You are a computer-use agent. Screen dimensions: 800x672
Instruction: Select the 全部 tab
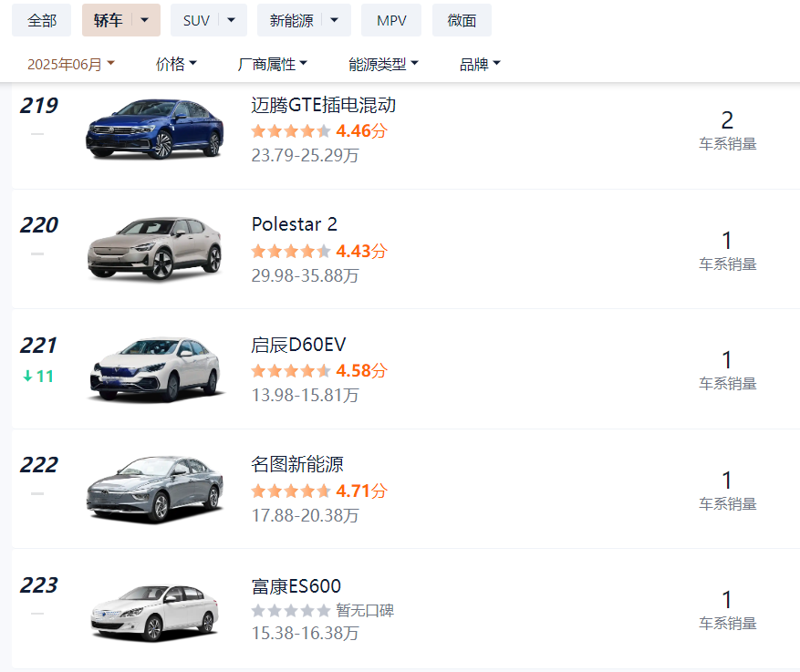click(41, 20)
